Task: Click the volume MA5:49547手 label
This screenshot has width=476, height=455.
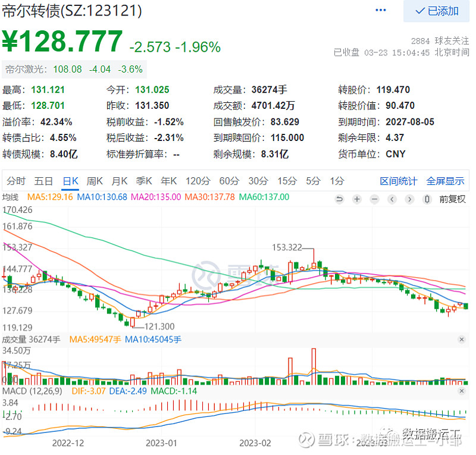Action: [95, 340]
